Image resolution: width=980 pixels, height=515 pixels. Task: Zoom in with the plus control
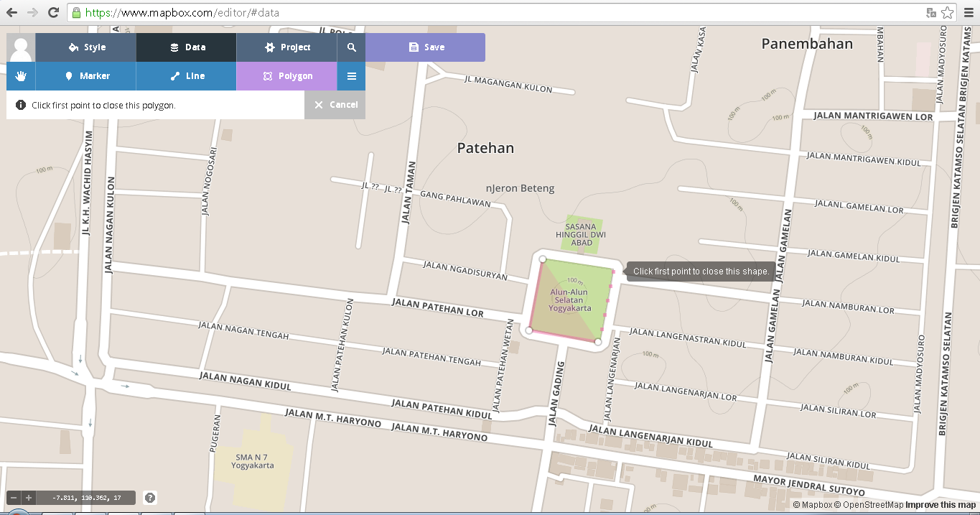[x=27, y=497]
